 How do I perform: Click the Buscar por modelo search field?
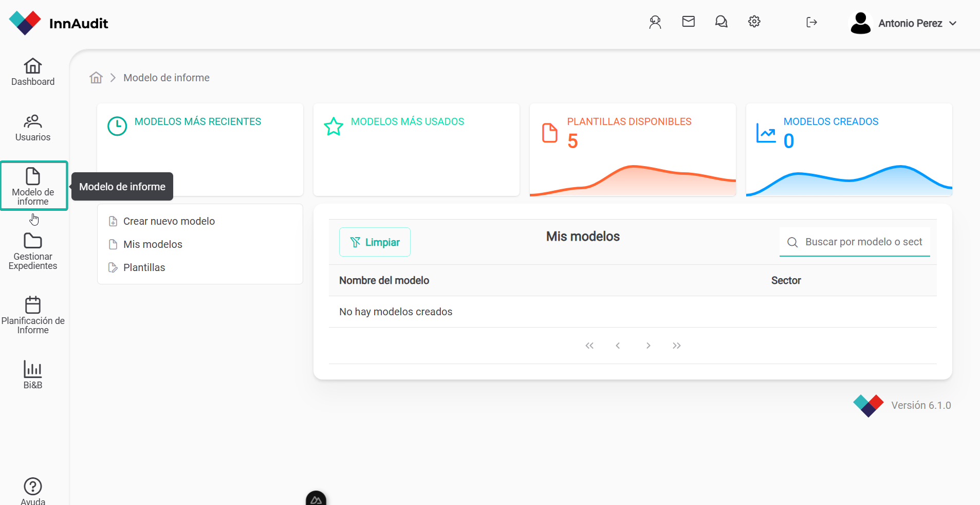pos(863,242)
